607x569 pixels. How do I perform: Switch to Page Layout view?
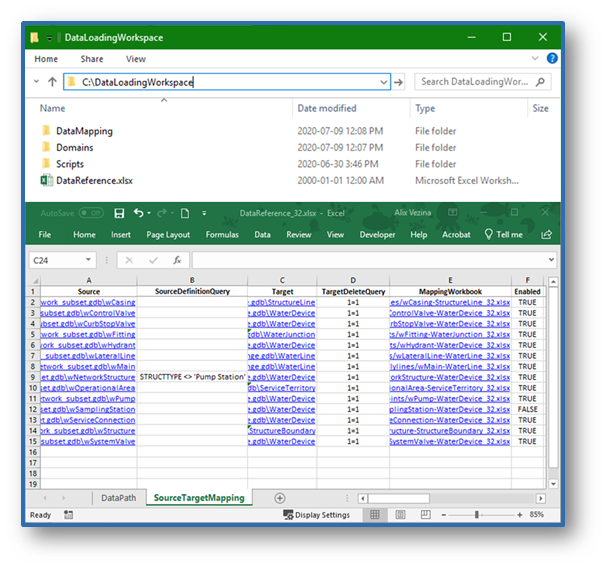[400, 515]
